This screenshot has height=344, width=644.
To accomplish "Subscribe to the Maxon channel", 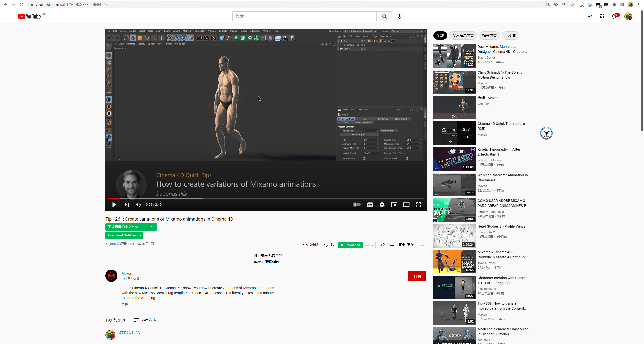I will pyautogui.click(x=417, y=276).
